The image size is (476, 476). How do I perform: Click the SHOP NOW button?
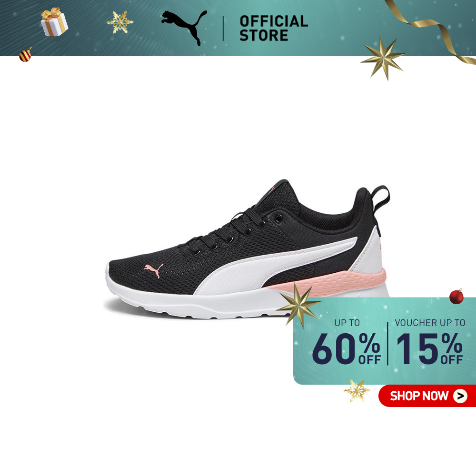[427, 396]
